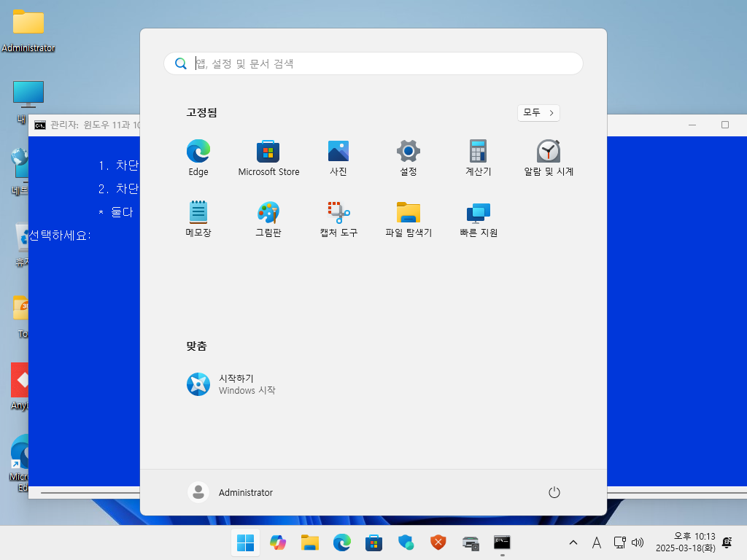Select the This PC desktop icon

pyautogui.click(x=28, y=96)
